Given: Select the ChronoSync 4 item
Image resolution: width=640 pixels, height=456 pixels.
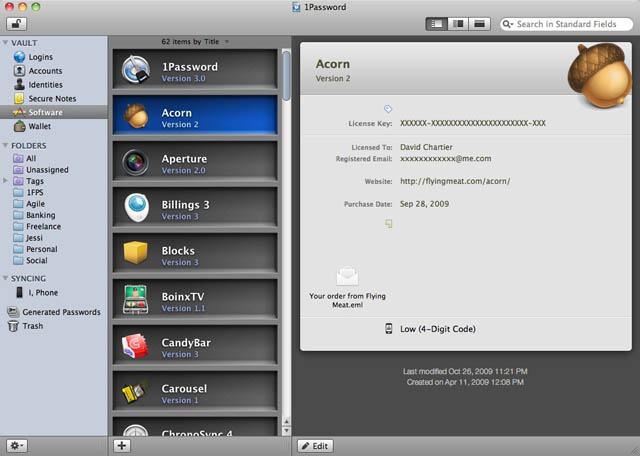Looking at the screenshot, I should point(195,427).
